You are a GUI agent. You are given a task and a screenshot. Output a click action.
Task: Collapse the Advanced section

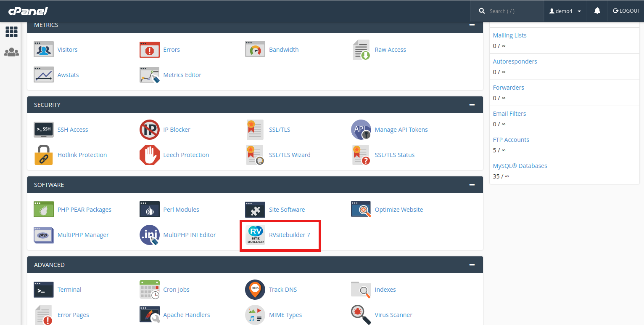(472, 265)
